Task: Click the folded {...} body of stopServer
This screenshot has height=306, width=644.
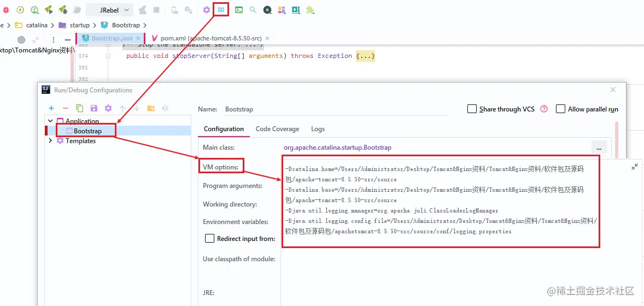Action: click(x=365, y=56)
